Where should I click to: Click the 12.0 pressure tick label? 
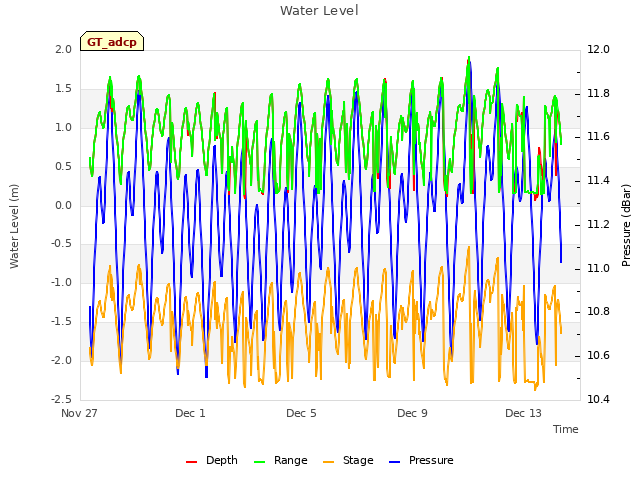(x=598, y=49)
